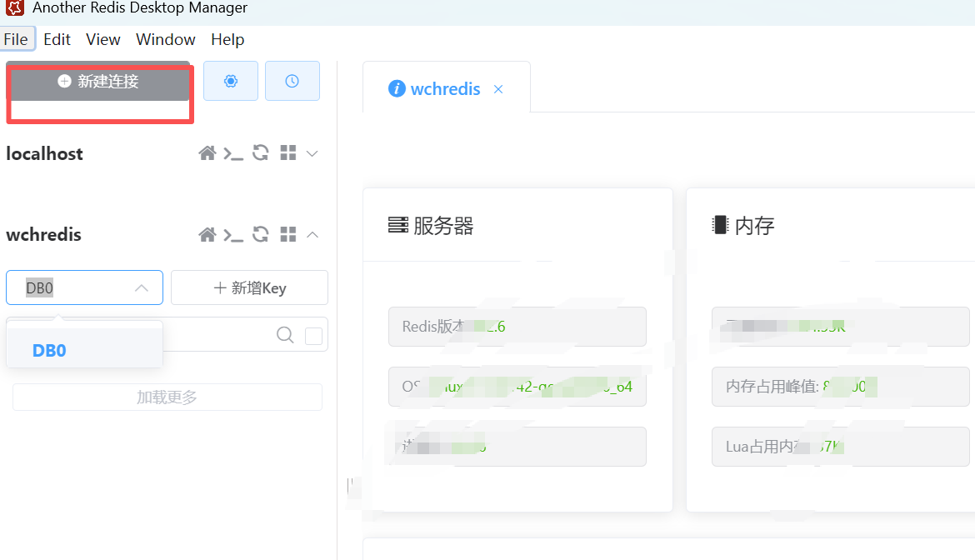Click the key search input field
This screenshot has height=560, width=975.
217,335
